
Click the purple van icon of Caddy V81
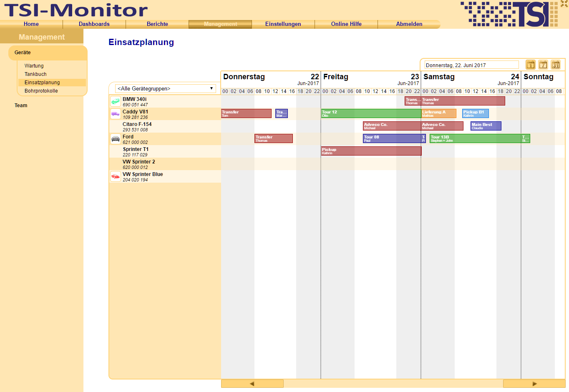click(116, 114)
